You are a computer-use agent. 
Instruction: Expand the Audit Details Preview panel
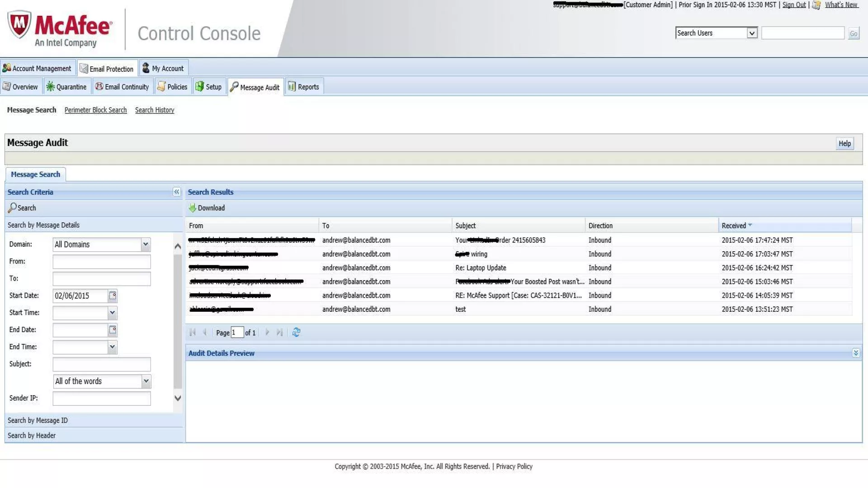855,353
